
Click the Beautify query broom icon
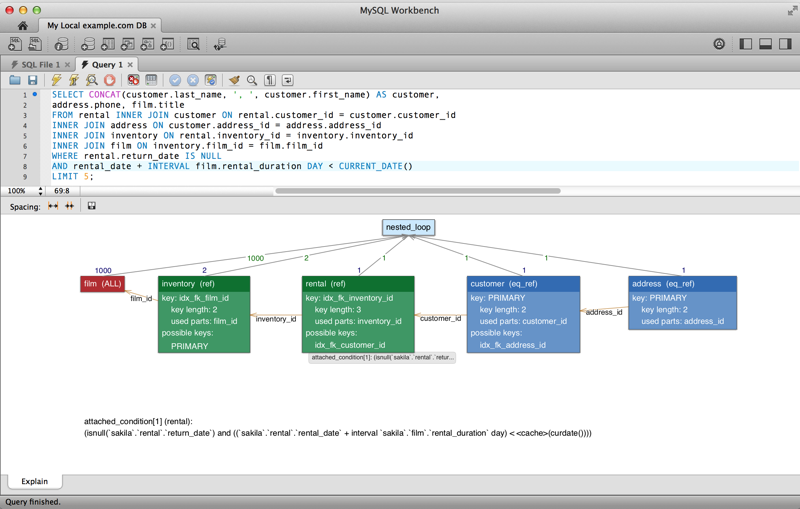234,80
